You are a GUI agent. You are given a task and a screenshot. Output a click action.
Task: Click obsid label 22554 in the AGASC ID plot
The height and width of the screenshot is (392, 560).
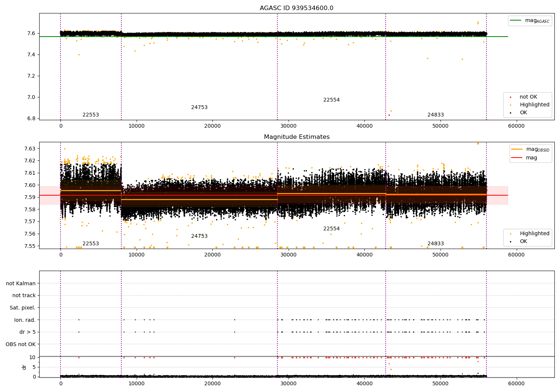[x=332, y=100]
